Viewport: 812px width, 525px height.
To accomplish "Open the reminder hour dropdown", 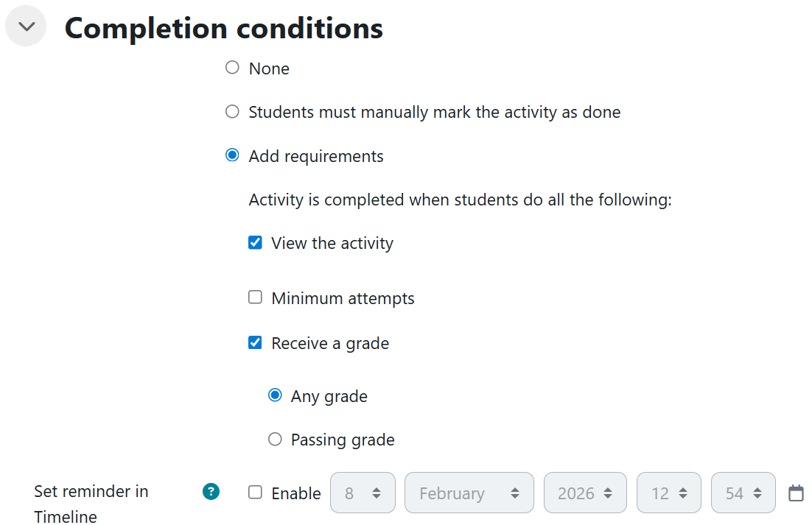I will (669, 493).
